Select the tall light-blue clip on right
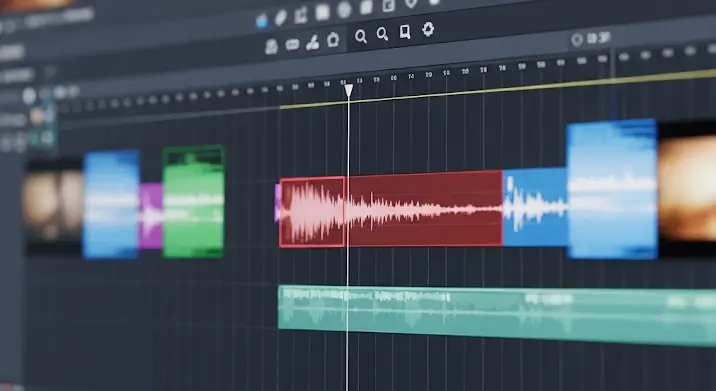 pos(612,189)
